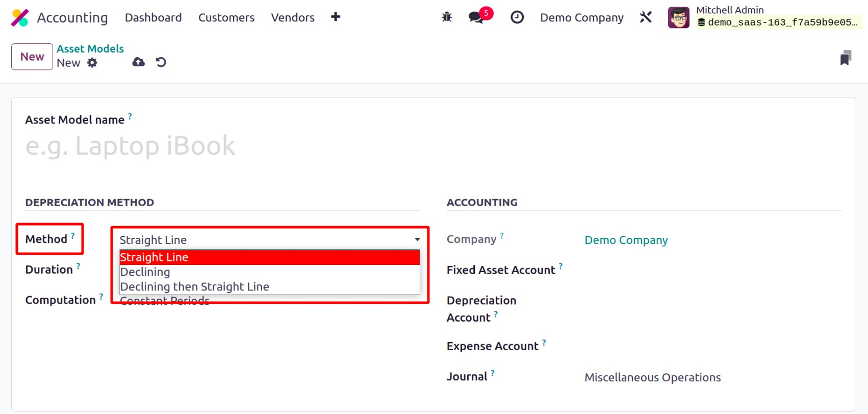Viewport: 868px width, 414px height.
Task: Discard changes with the undo icon
Action: 161,62
